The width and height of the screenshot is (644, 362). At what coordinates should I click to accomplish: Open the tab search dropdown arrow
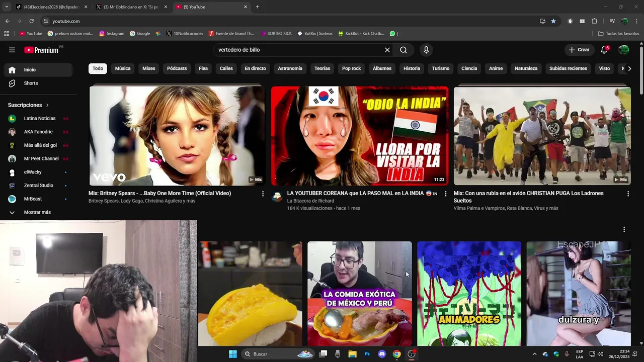[x=6, y=7]
